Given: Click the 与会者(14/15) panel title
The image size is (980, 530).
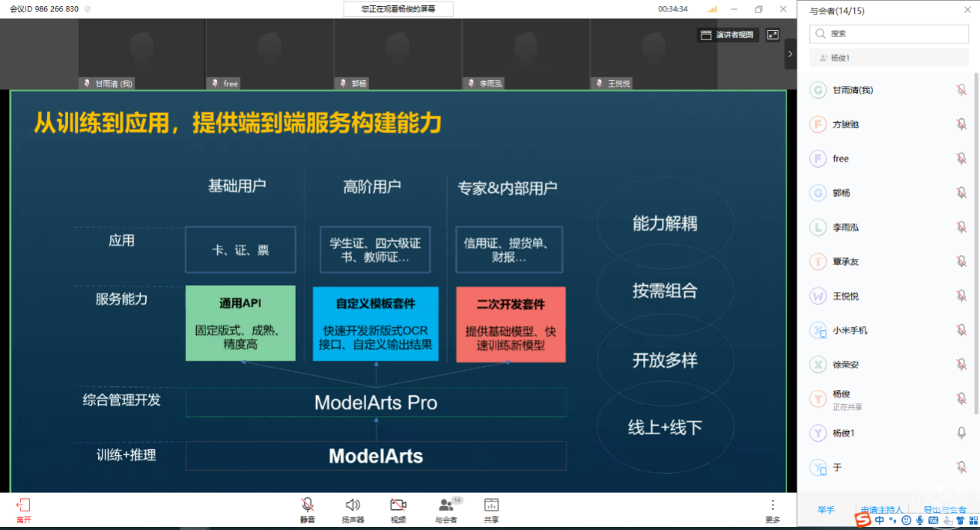Looking at the screenshot, I should [836, 11].
